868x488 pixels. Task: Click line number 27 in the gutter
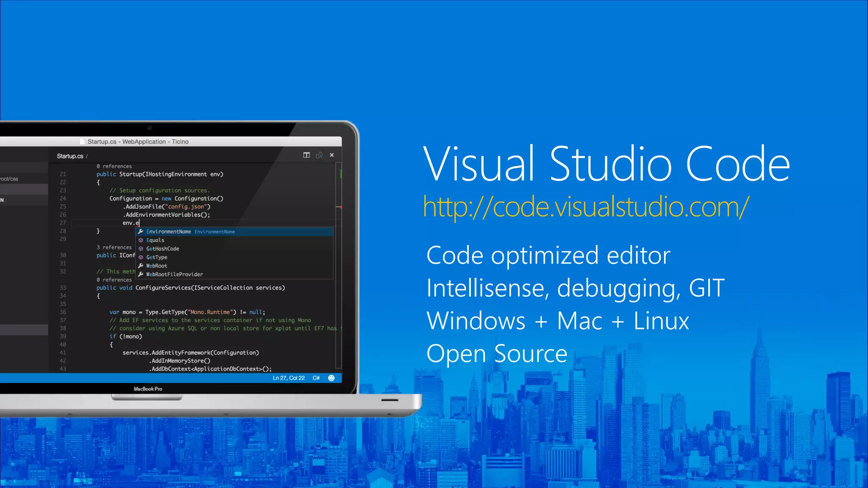(63, 223)
